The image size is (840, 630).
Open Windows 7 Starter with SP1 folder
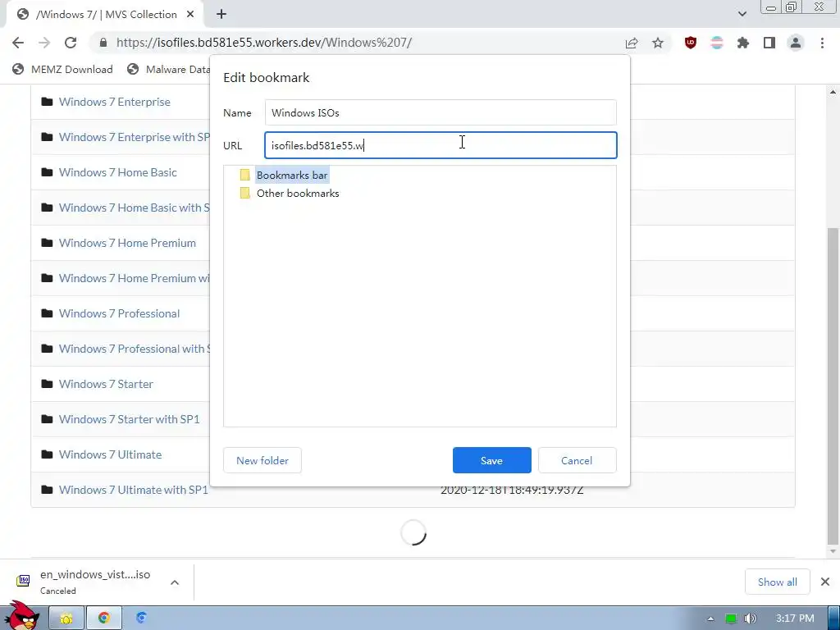click(x=129, y=419)
